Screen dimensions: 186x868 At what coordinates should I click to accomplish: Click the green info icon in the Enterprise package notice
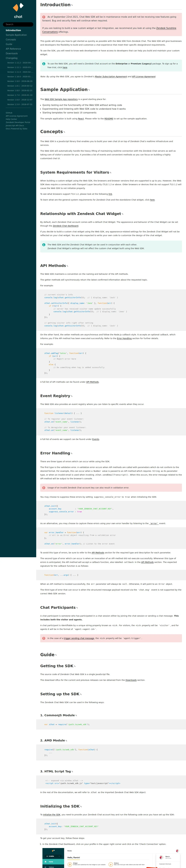[44, 64]
